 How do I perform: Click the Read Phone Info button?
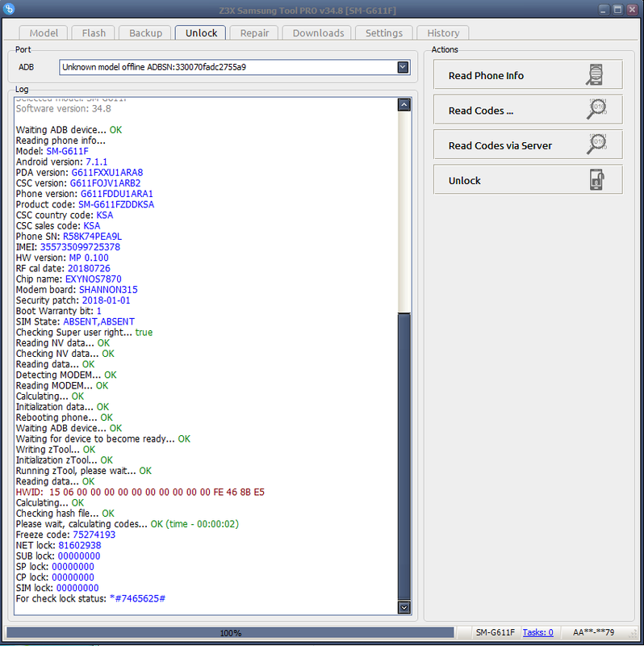(528, 75)
